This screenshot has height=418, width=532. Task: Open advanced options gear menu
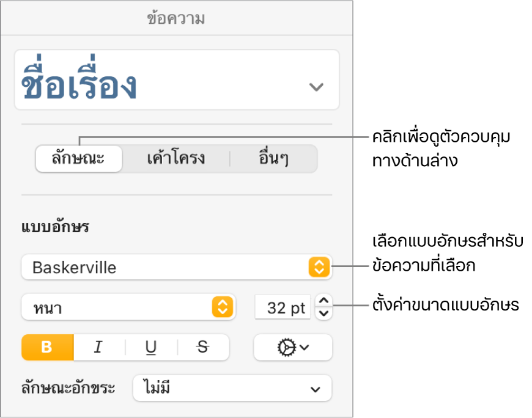pos(293,347)
